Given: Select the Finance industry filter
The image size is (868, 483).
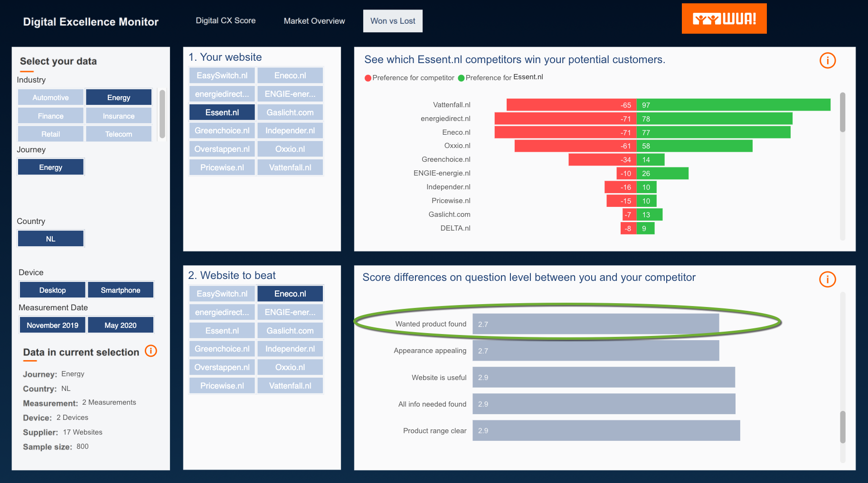Looking at the screenshot, I should (51, 116).
